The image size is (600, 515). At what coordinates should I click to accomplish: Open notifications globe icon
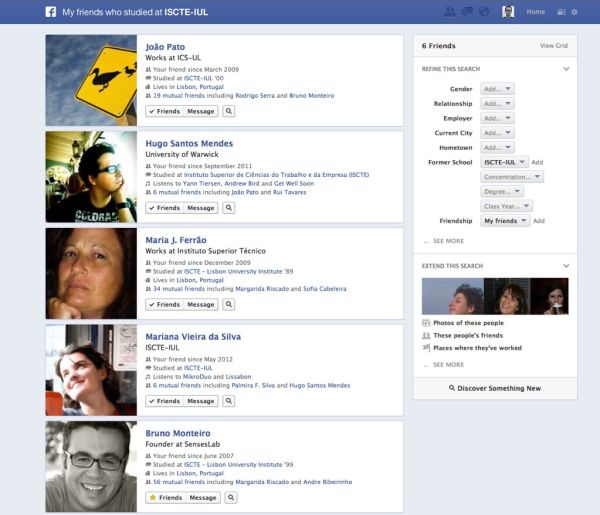(484, 12)
